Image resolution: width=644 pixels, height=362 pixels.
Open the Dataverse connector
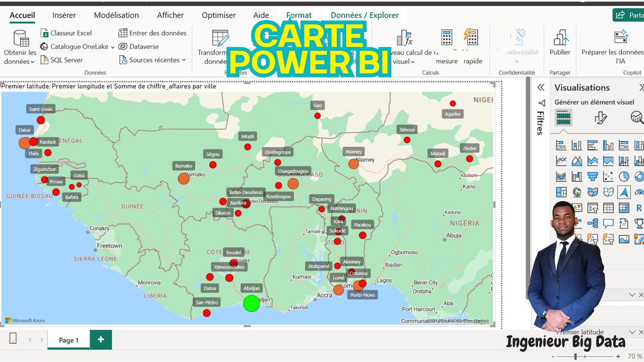point(138,46)
